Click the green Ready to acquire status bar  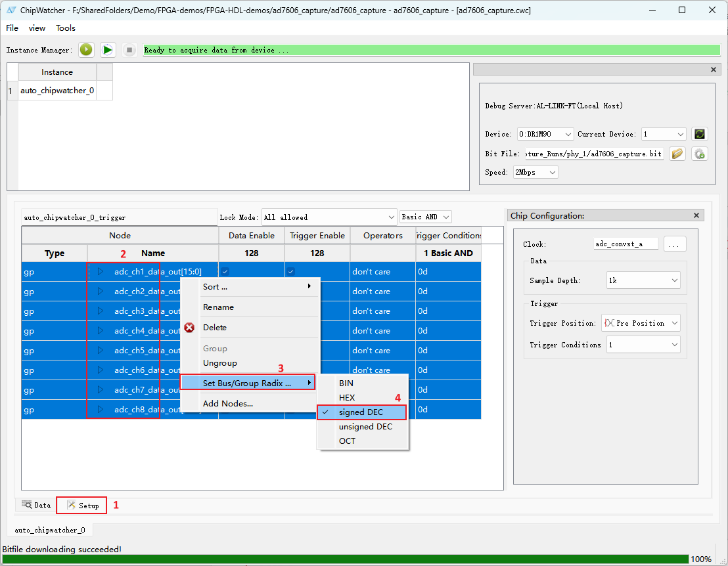(431, 50)
